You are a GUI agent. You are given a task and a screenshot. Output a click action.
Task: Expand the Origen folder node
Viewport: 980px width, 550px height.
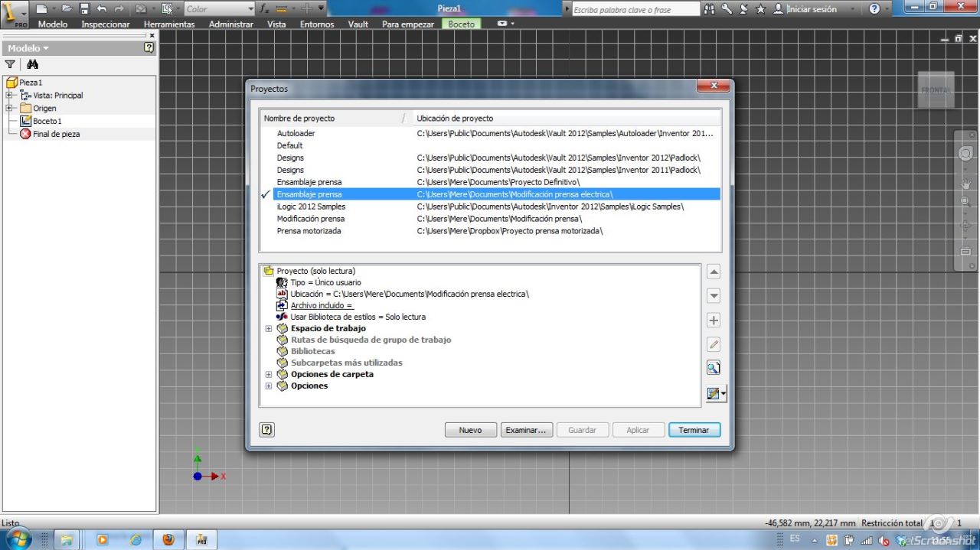click(9, 108)
